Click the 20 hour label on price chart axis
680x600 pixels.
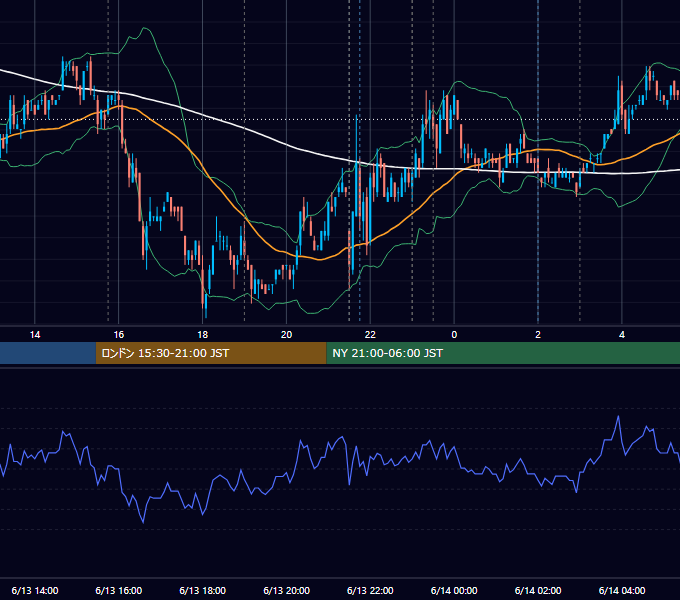tap(286, 335)
